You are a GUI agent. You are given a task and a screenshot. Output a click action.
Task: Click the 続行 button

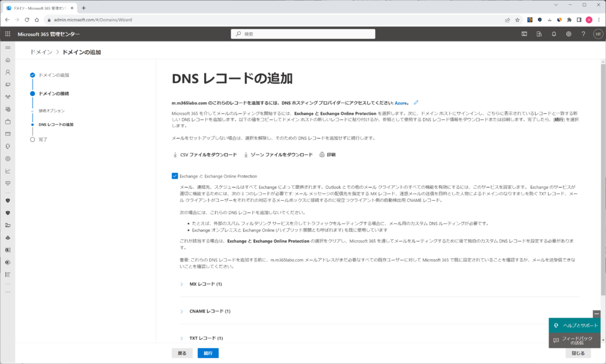tap(208, 353)
